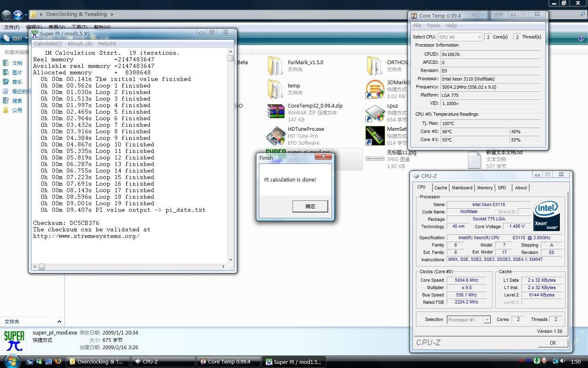
Task: Click the Explorer help question mark icon
Action: pos(581,38)
